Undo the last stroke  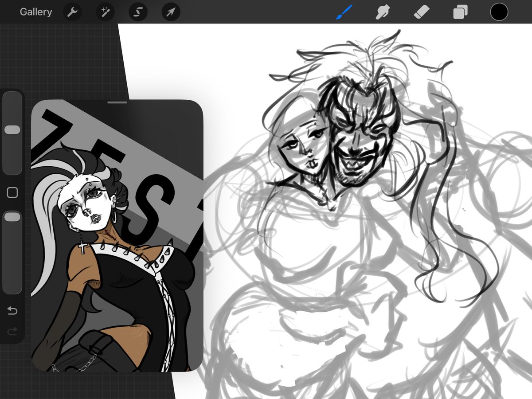tap(12, 311)
